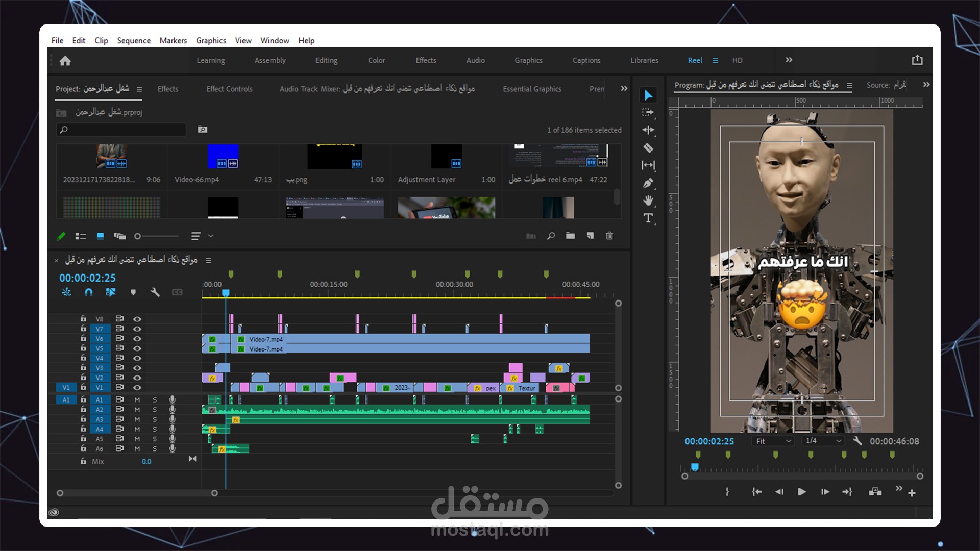Open the 1/4 playback resolution dropdown
The image size is (980, 551).
click(823, 441)
